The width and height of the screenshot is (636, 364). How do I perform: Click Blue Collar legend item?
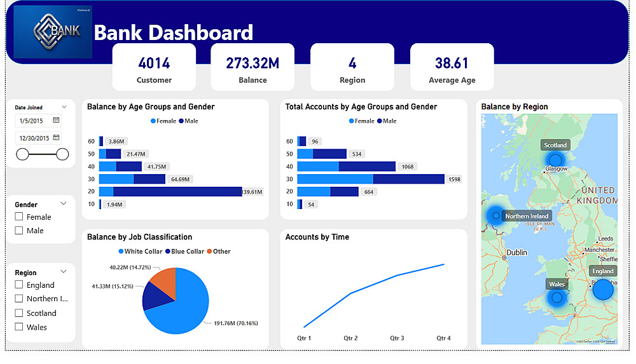(x=184, y=252)
